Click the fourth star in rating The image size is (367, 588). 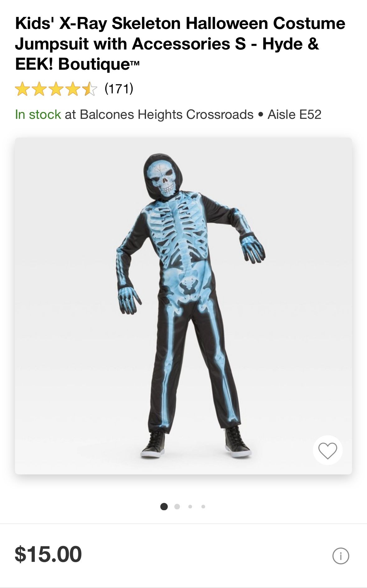(x=73, y=89)
